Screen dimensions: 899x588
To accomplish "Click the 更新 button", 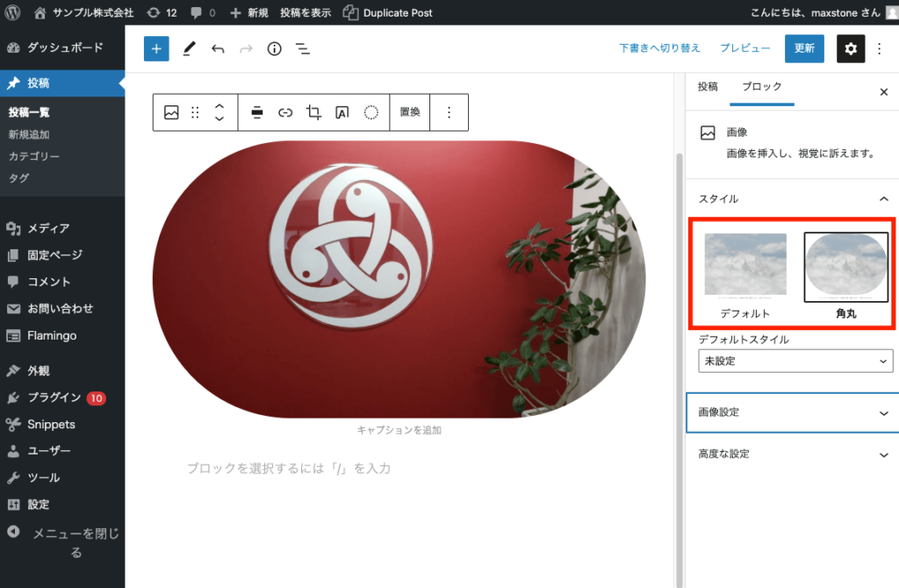I will (x=804, y=48).
